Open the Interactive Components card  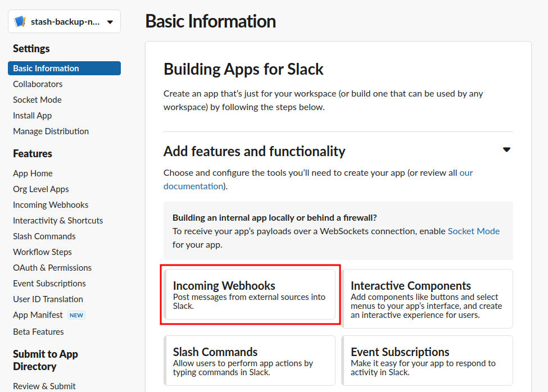click(427, 298)
